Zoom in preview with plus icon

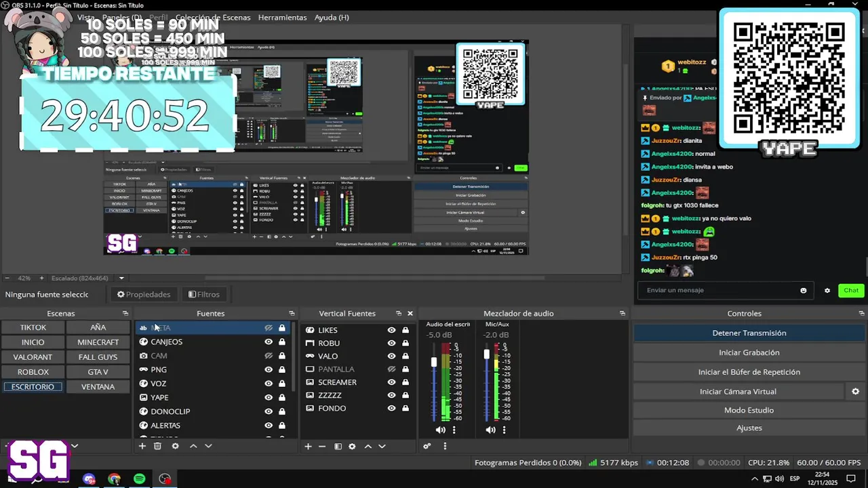tap(41, 278)
